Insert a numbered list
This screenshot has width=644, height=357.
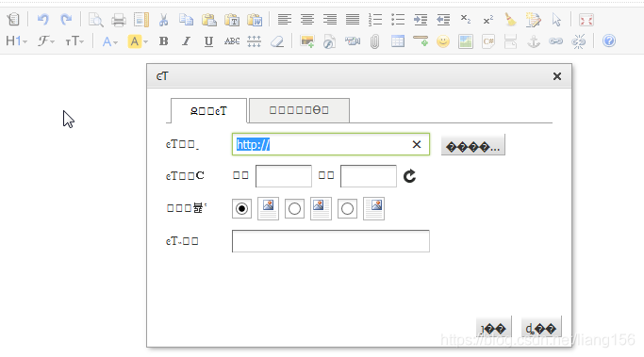pos(375,19)
